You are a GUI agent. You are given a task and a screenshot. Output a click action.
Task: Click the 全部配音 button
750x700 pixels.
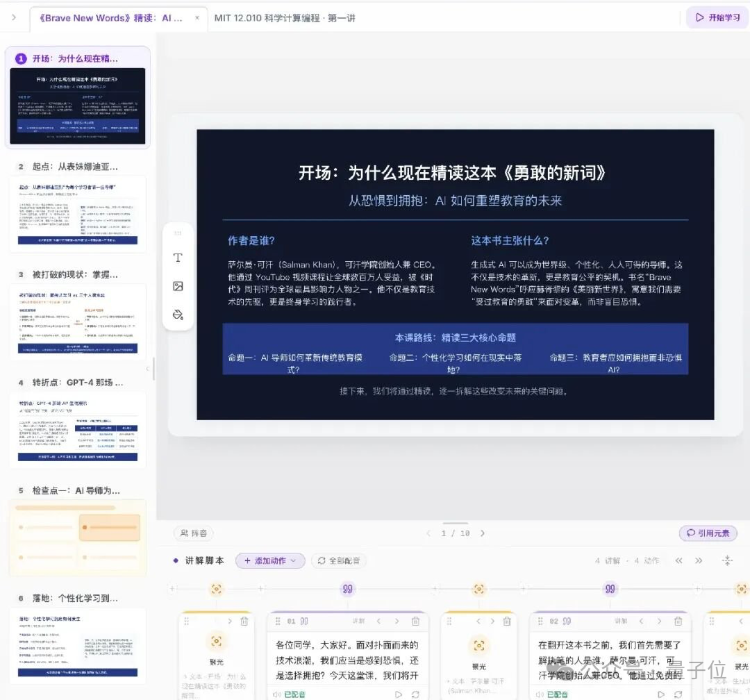pyautogui.click(x=339, y=560)
